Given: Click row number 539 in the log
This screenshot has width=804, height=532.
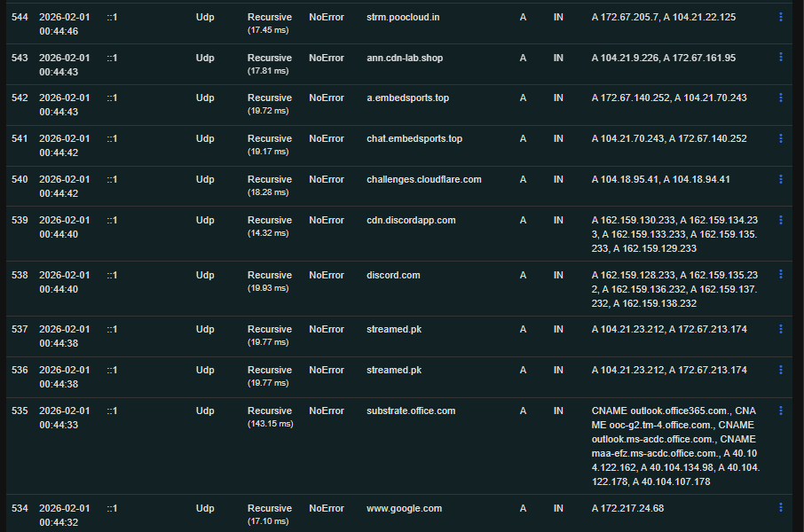Looking at the screenshot, I should pyautogui.click(x=20, y=220).
